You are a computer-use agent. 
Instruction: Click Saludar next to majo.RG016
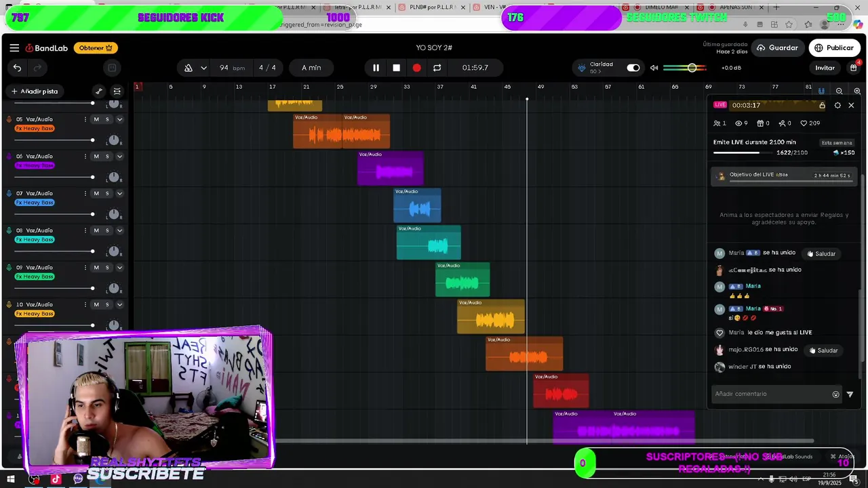(823, 351)
